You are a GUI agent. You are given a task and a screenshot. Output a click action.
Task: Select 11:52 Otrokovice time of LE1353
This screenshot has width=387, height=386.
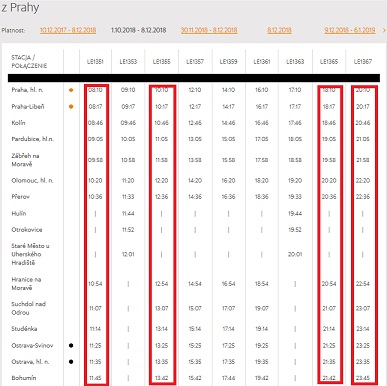click(128, 230)
